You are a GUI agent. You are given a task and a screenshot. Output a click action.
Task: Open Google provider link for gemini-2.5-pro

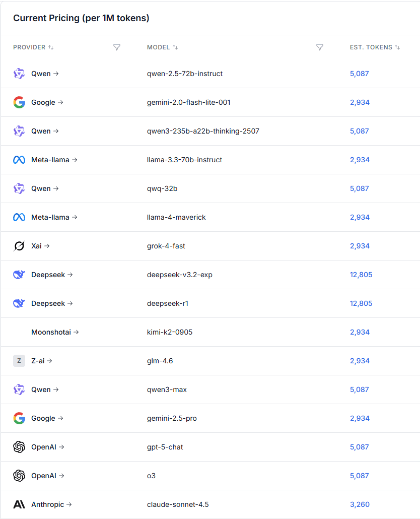pyautogui.click(x=47, y=418)
